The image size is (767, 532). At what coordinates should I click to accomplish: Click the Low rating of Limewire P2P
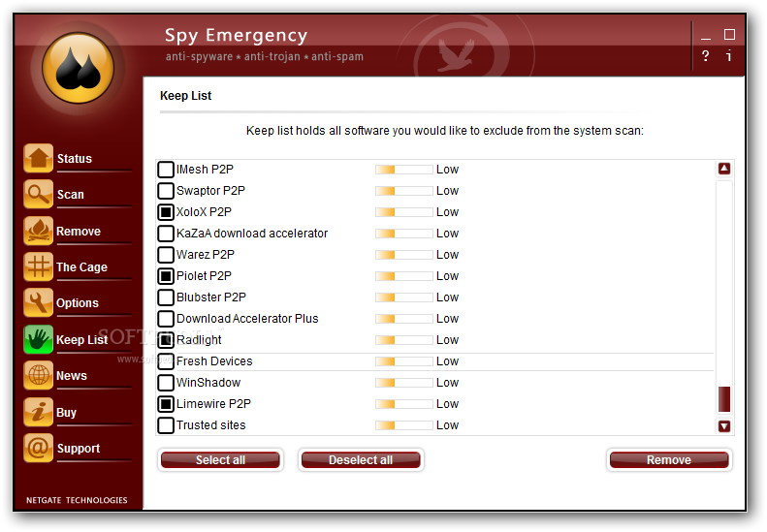pyautogui.click(x=448, y=404)
